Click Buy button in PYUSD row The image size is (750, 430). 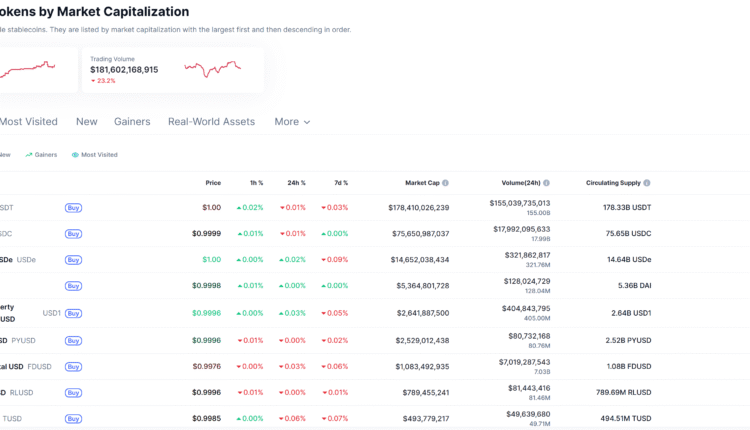point(73,341)
